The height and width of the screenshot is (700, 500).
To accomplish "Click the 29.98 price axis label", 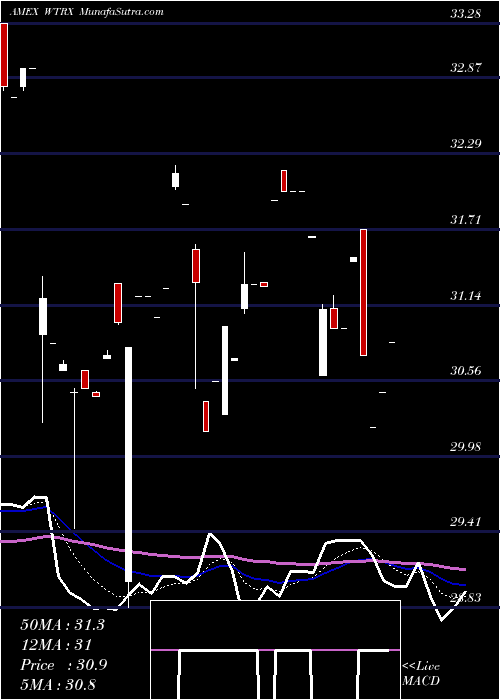I will pos(465,446).
